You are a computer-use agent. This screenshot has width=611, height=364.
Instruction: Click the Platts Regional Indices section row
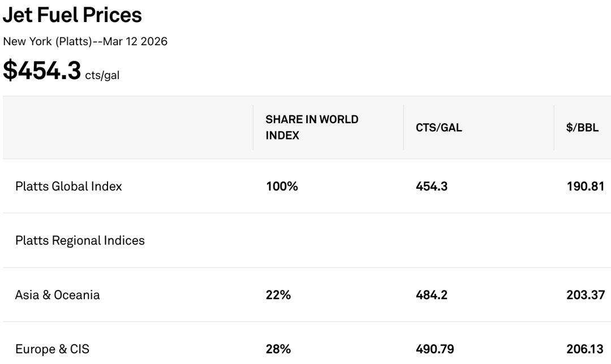pos(80,240)
